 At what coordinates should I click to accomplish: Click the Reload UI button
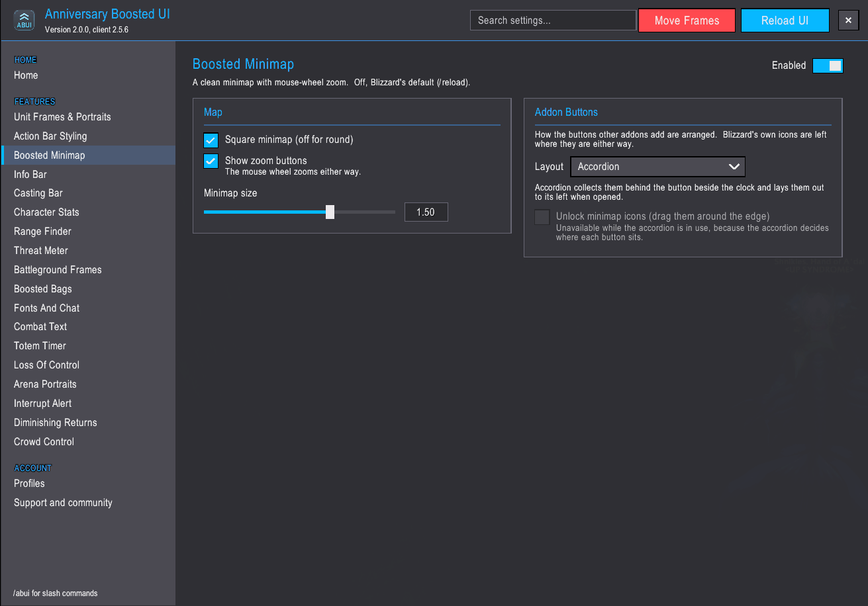point(785,21)
